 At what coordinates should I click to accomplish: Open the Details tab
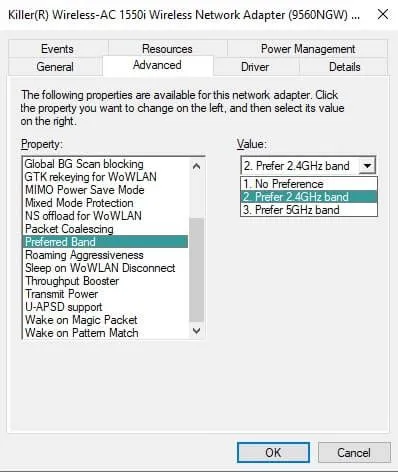point(344,67)
